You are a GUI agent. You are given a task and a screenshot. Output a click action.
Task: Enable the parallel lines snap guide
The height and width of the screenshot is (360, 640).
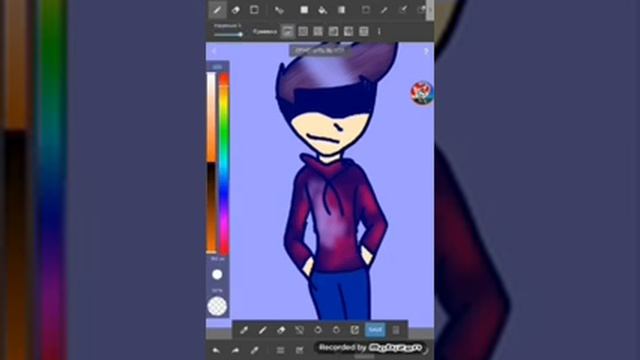[x=303, y=31]
